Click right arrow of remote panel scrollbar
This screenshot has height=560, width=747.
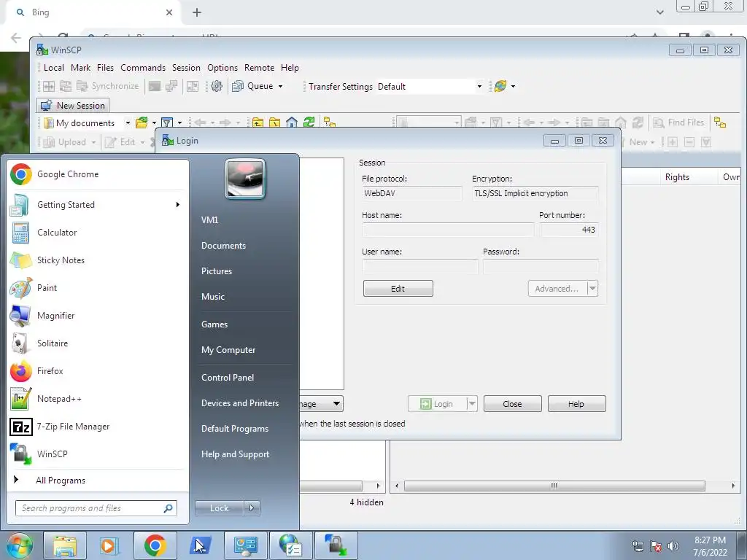click(x=732, y=486)
